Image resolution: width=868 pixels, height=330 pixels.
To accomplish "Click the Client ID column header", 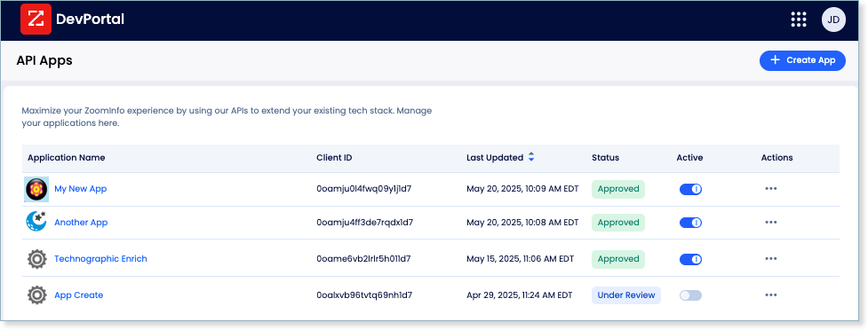I will point(334,158).
